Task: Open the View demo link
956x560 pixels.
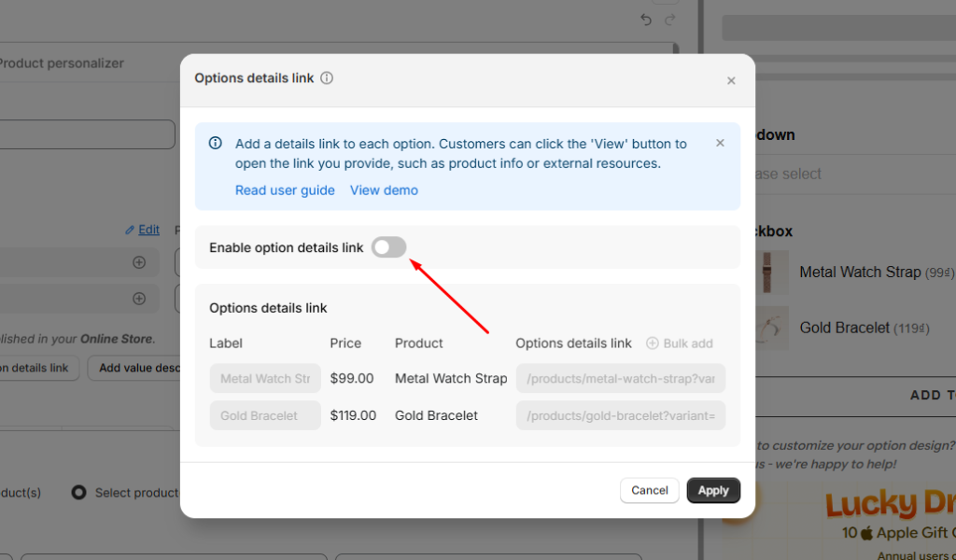Action: pos(384,190)
